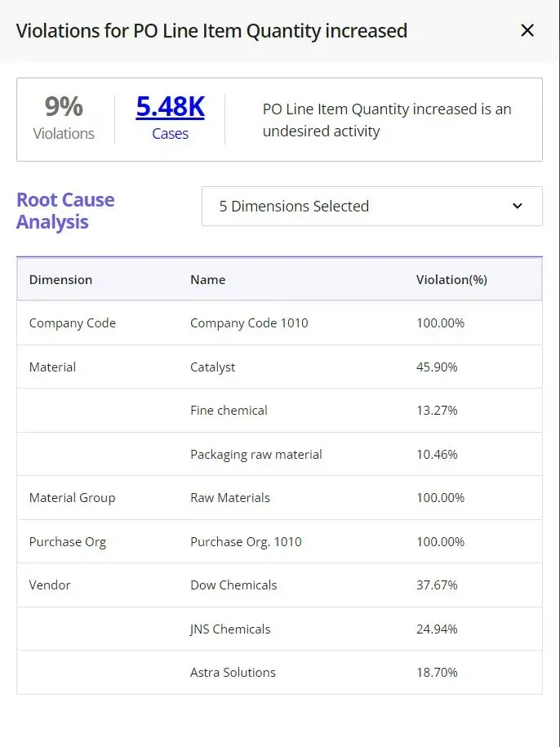Click the Root Cause Analysis heading
This screenshot has height=747, width=560.
pos(65,211)
